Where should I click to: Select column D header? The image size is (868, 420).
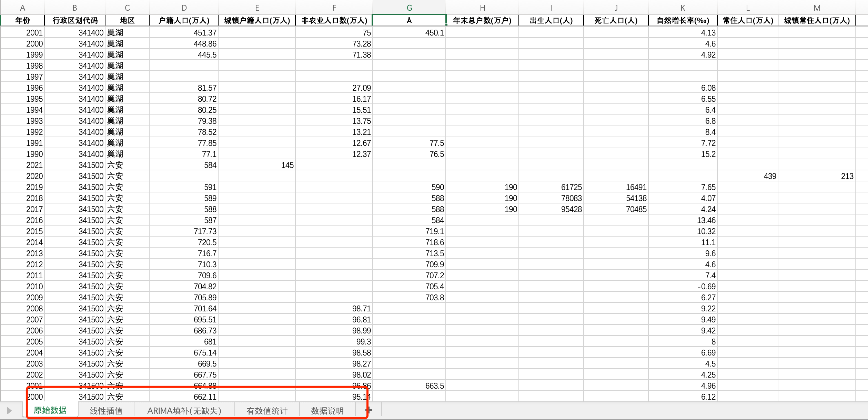[x=184, y=8]
